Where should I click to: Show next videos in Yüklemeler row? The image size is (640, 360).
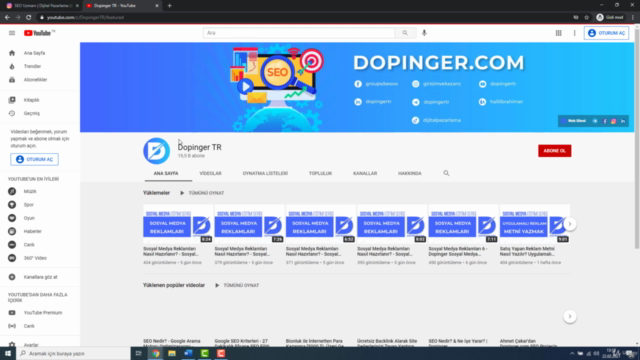tap(570, 224)
